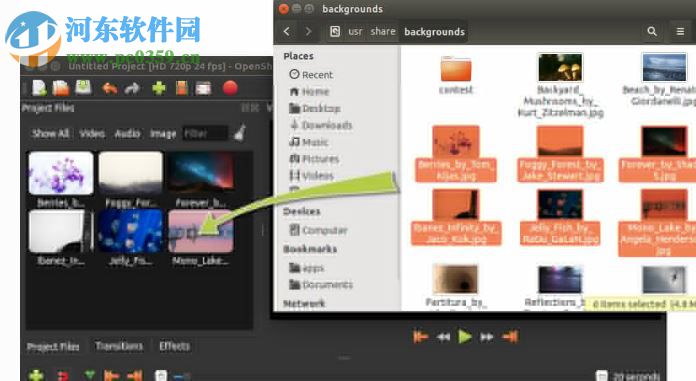Undo the last action in OpenShot

click(110, 88)
